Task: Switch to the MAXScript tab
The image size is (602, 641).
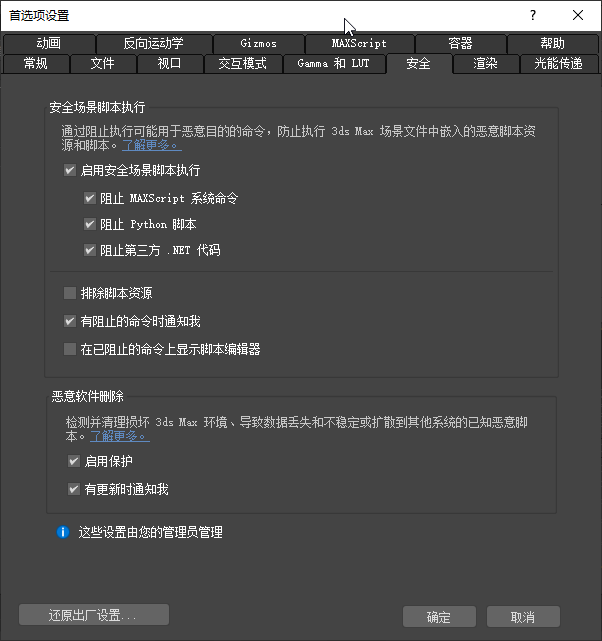Action: point(360,43)
